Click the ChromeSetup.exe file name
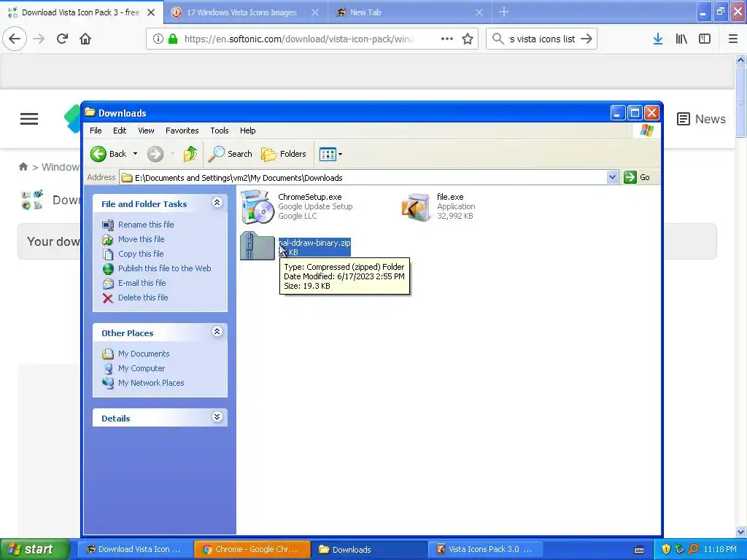This screenshot has height=560, width=747. pos(309,197)
